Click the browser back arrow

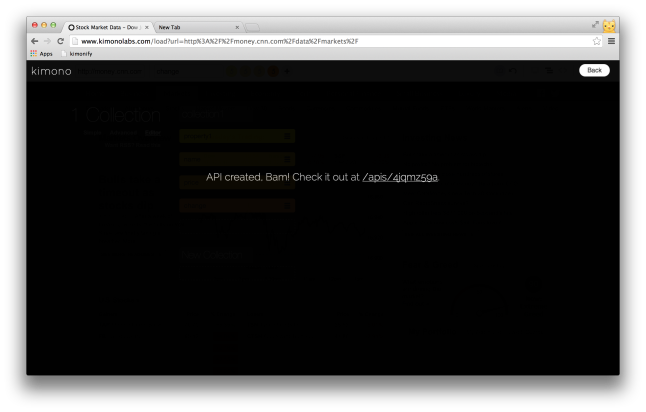tap(34, 41)
